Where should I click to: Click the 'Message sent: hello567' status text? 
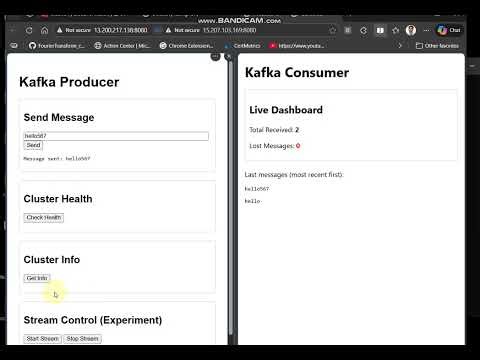click(x=57, y=159)
